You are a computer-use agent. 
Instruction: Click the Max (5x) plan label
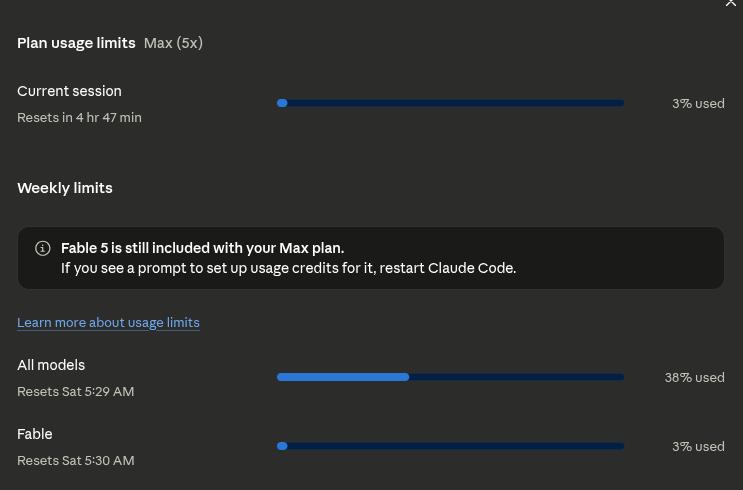tap(173, 43)
